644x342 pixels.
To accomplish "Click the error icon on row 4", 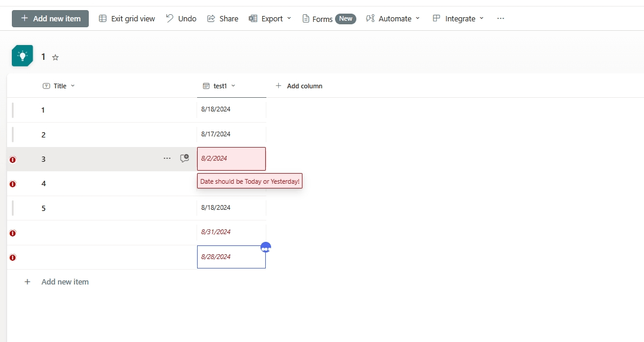I will [x=13, y=184].
